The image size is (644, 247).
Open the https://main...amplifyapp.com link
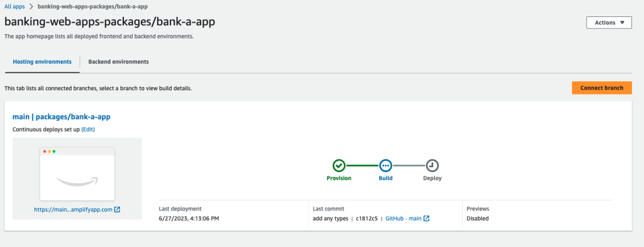coord(73,210)
